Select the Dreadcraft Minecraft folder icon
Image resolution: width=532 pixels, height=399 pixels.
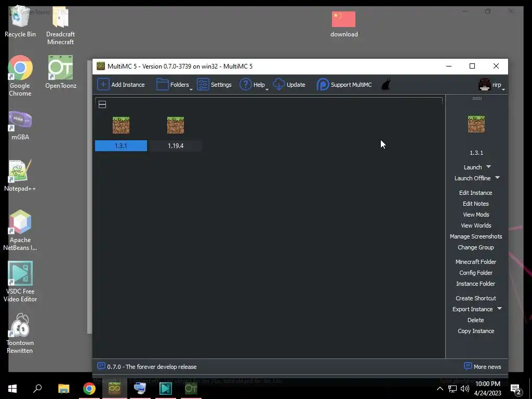(x=60, y=26)
